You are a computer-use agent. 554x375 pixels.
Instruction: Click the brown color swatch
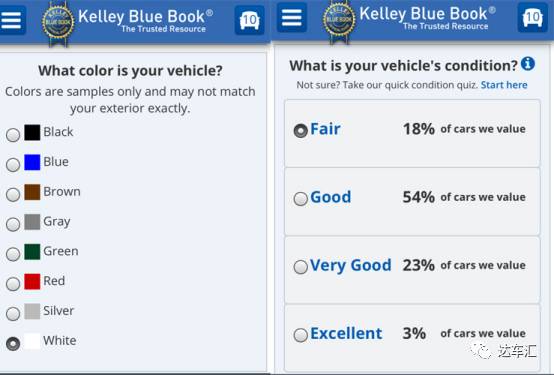(x=32, y=192)
